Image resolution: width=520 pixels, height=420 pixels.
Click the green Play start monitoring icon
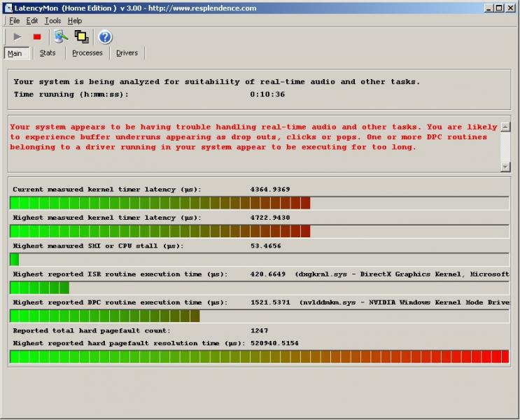[17, 37]
